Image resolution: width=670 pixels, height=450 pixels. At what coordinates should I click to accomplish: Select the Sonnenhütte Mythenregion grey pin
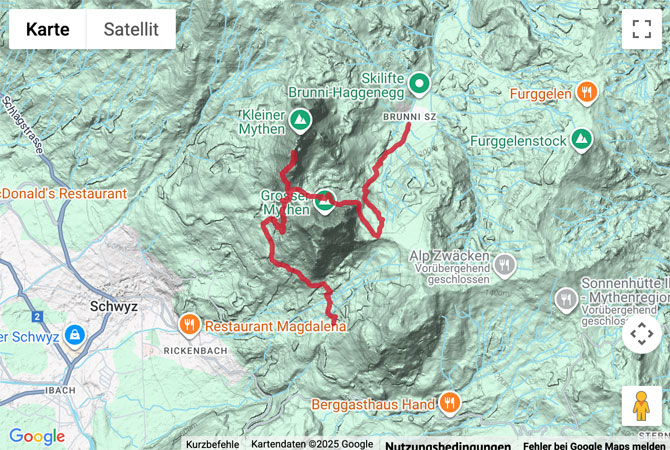click(x=566, y=300)
